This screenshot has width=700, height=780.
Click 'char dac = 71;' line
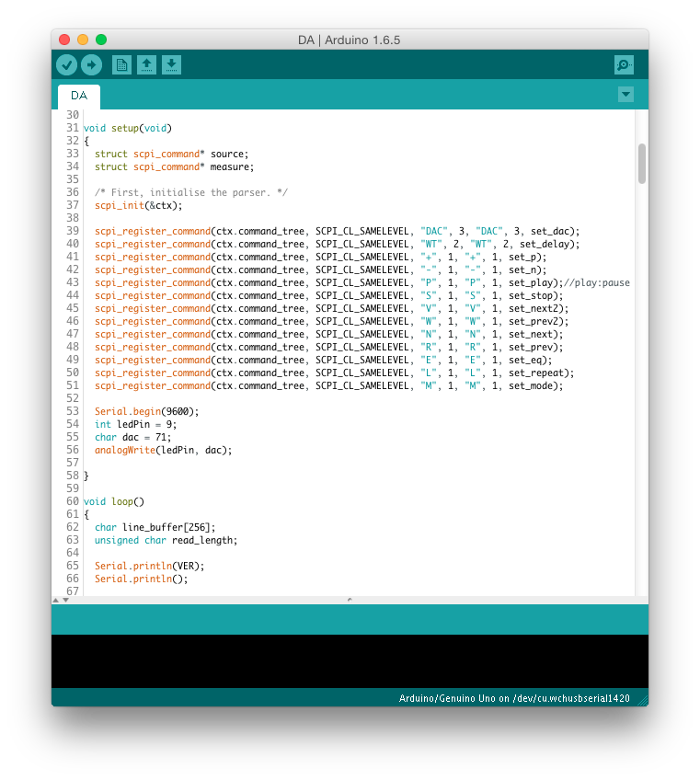(x=132, y=438)
